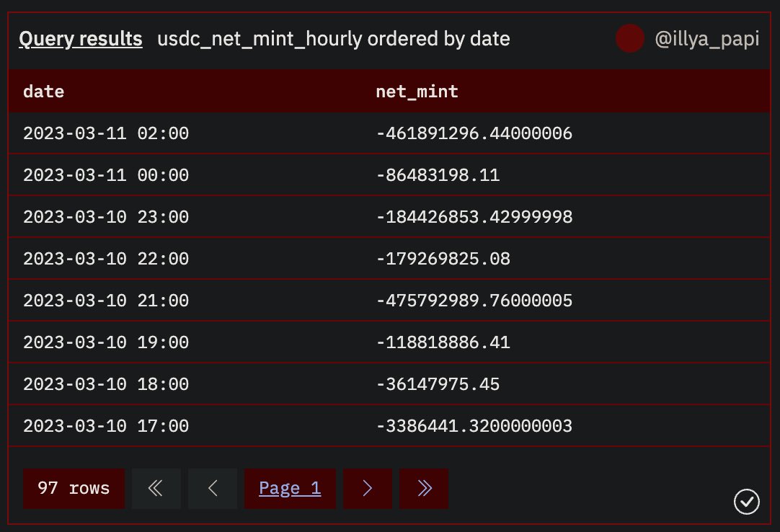Click the 97 rows counter
Viewport: 780px width, 532px height.
point(74,489)
